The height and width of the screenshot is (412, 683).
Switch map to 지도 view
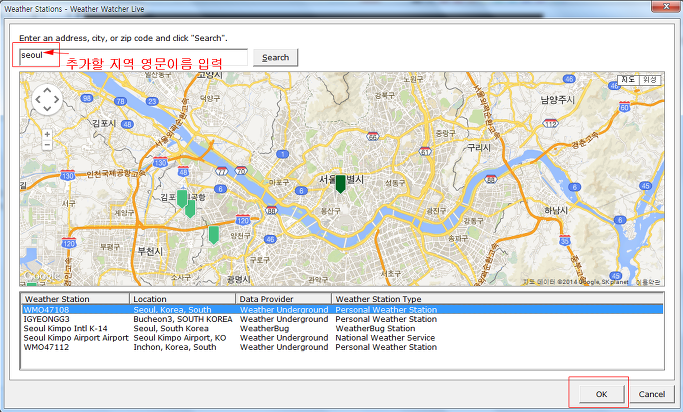[x=628, y=80]
